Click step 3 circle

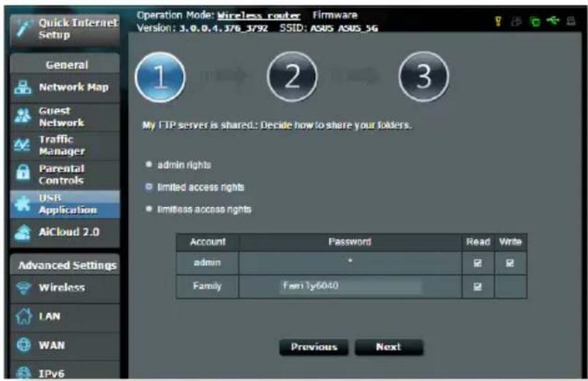[x=424, y=77]
